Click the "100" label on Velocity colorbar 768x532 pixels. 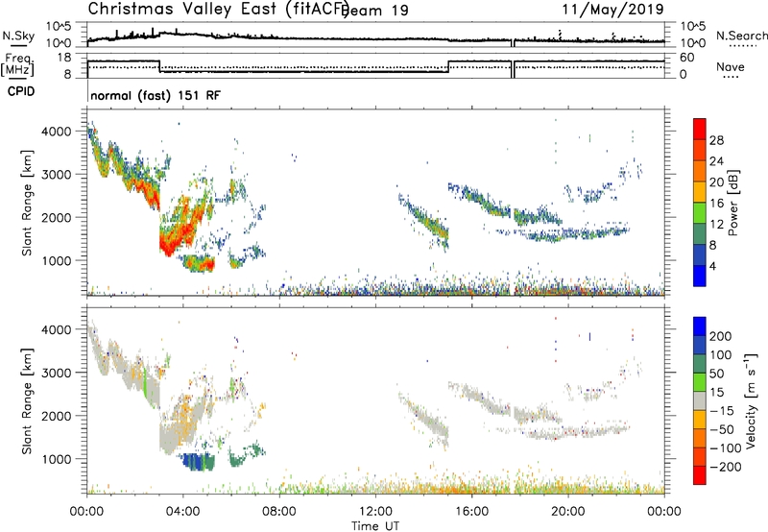[721, 354]
